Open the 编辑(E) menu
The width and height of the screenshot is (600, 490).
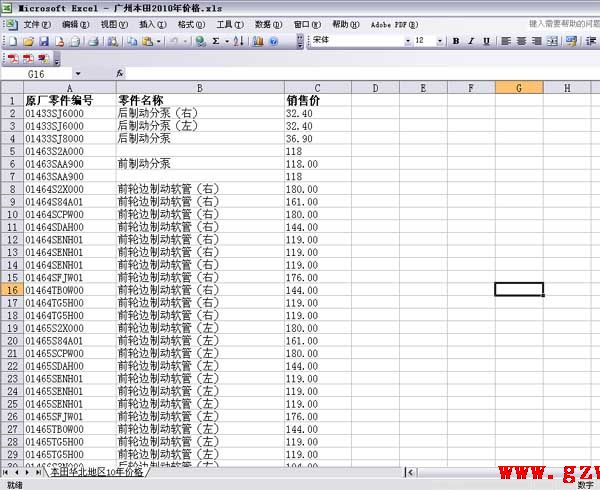[75, 24]
